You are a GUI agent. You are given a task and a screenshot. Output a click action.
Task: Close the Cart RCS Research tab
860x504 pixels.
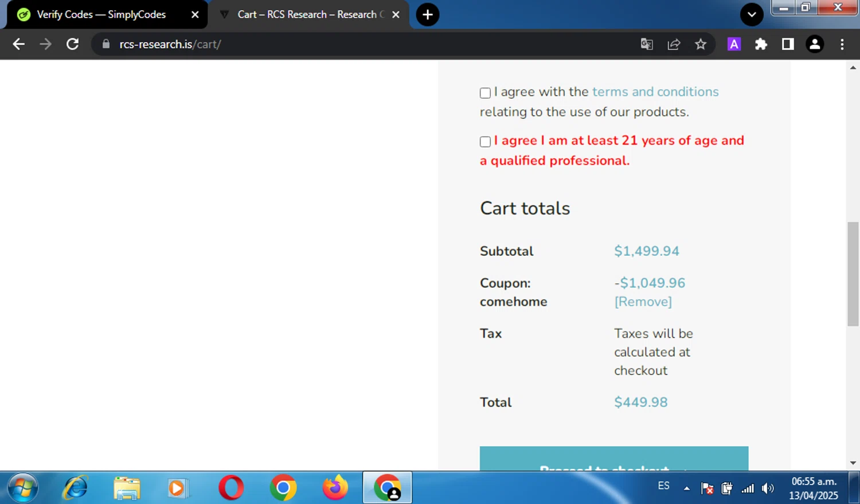(x=396, y=14)
